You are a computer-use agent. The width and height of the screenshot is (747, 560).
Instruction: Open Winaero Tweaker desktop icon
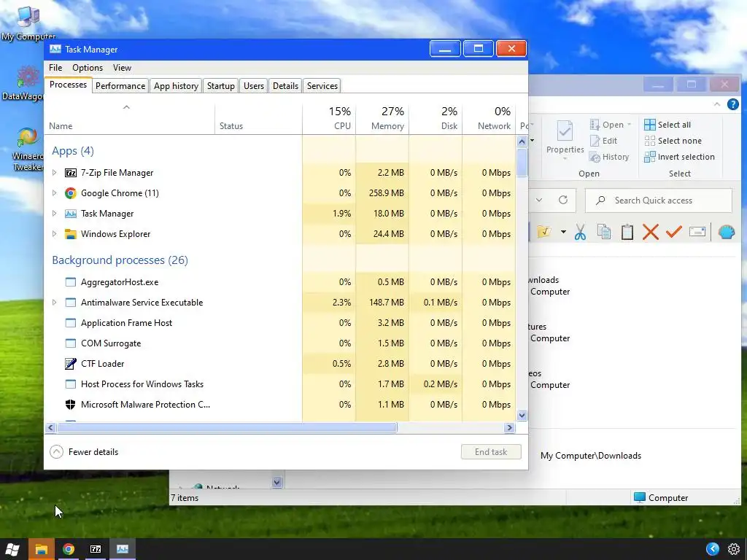[x=28, y=149]
